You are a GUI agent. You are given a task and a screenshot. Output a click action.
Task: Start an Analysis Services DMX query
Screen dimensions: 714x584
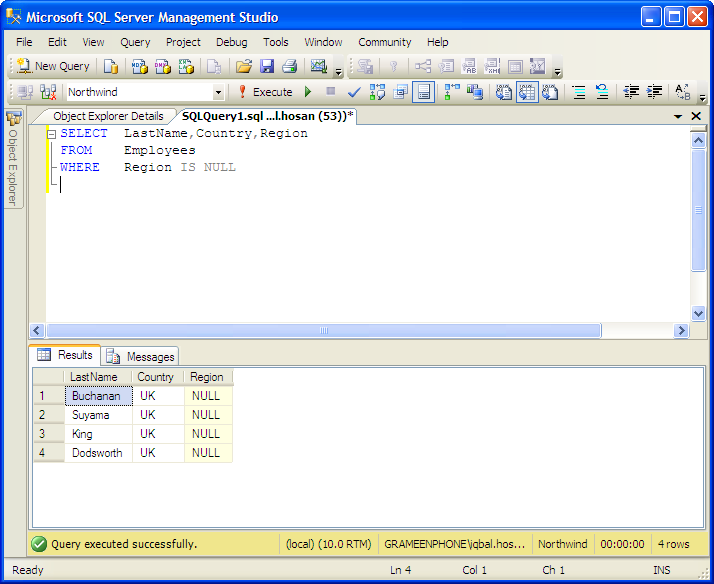point(163,66)
